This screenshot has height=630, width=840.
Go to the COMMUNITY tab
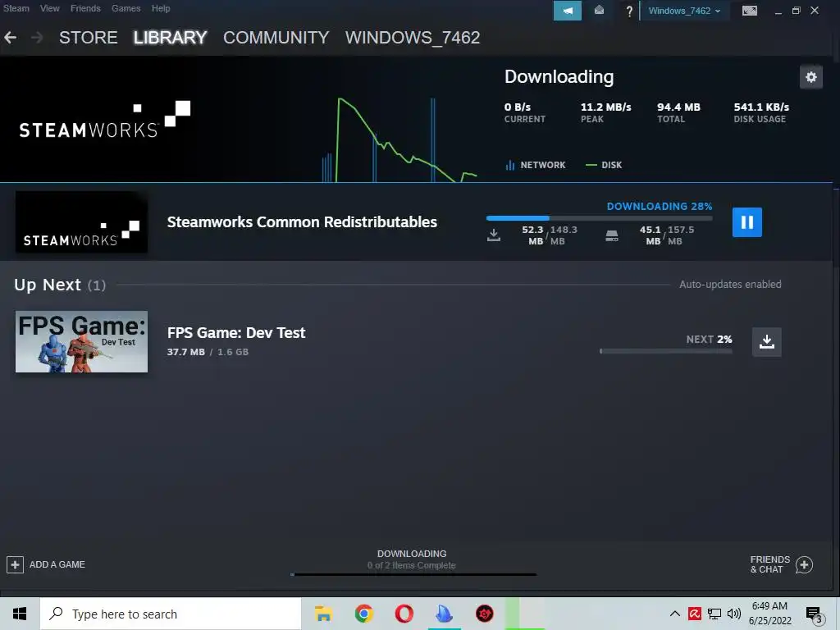coord(276,38)
